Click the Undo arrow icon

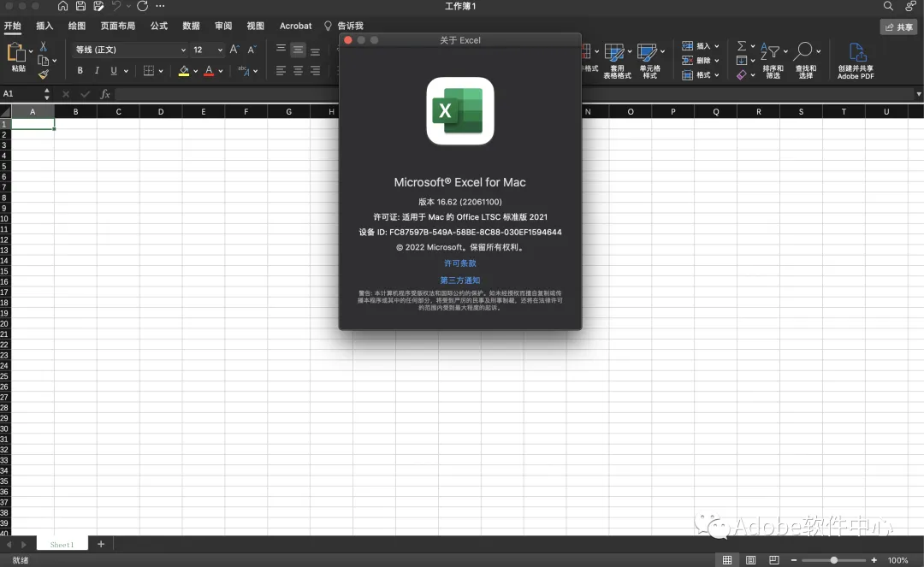coord(116,6)
